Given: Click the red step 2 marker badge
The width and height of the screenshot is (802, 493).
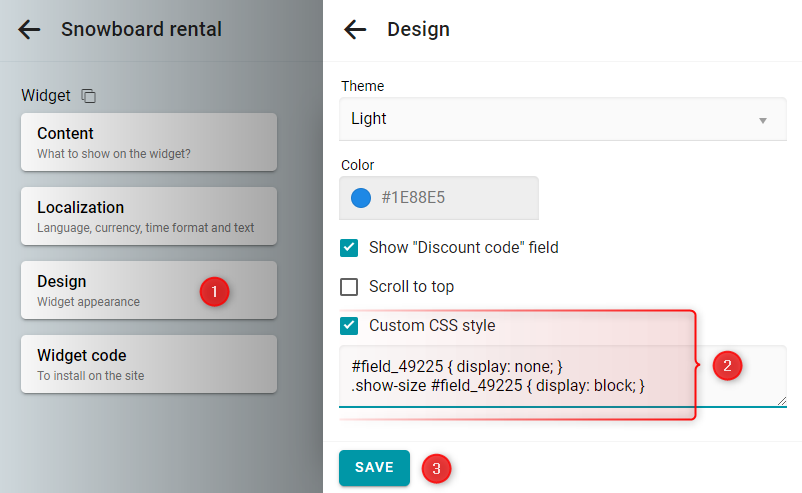Looking at the screenshot, I should (727, 366).
